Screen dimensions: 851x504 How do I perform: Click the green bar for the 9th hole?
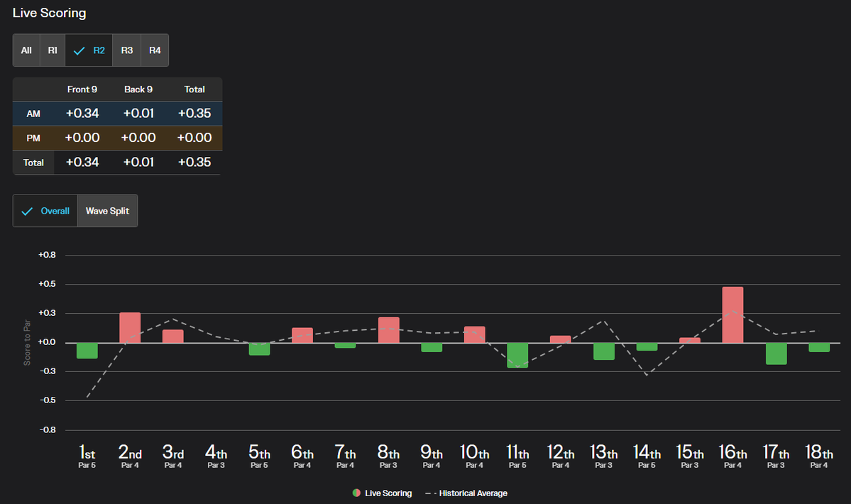432,347
